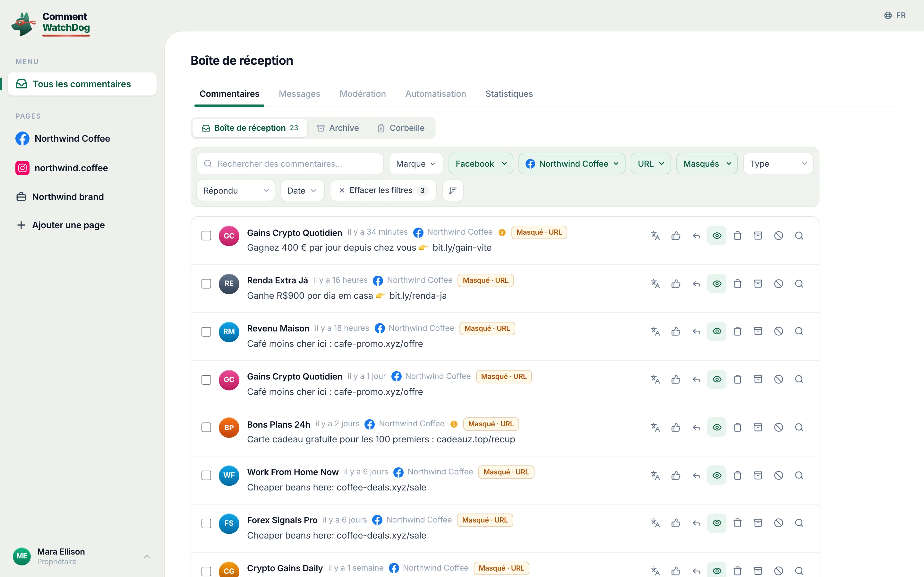Like the Renda Extra Já comment
The width and height of the screenshot is (924, 577).
point(676,284)
